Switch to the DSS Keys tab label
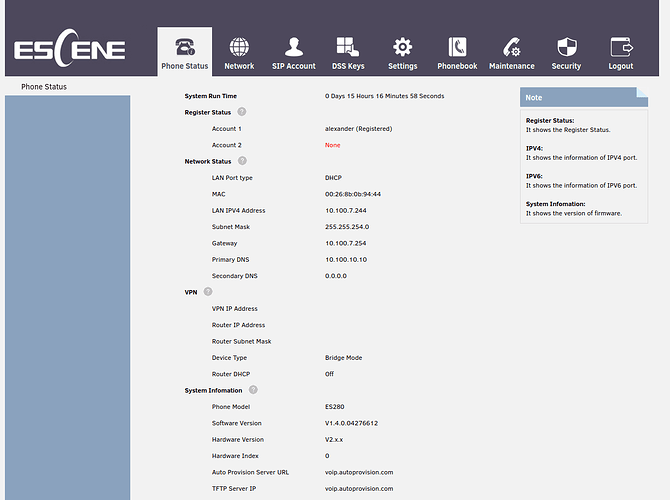The height and width of the screenshot is (500, 670). 348,66
